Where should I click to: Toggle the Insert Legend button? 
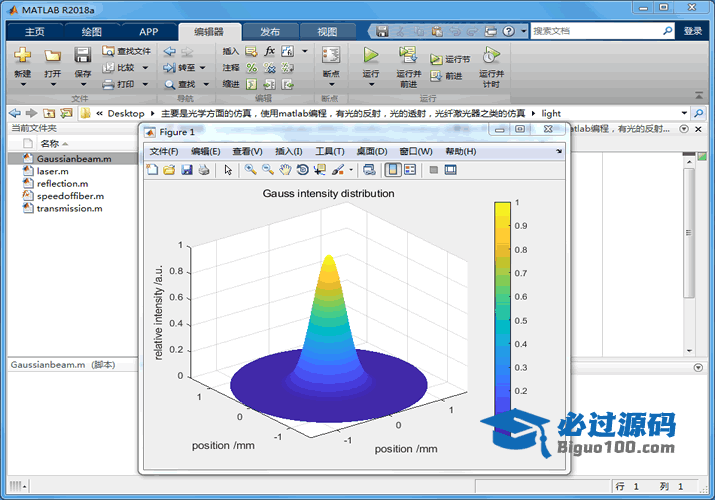(x=410, y=170)
